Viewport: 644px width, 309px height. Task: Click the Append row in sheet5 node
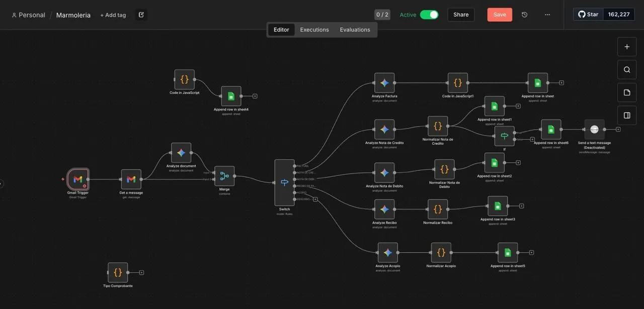pos(508,253)
